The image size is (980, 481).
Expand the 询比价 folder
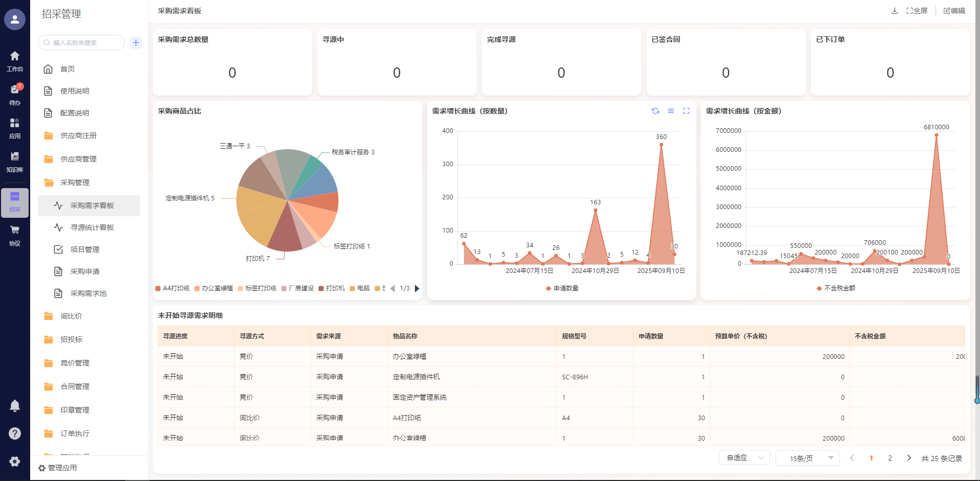click(x=72, y=316)
